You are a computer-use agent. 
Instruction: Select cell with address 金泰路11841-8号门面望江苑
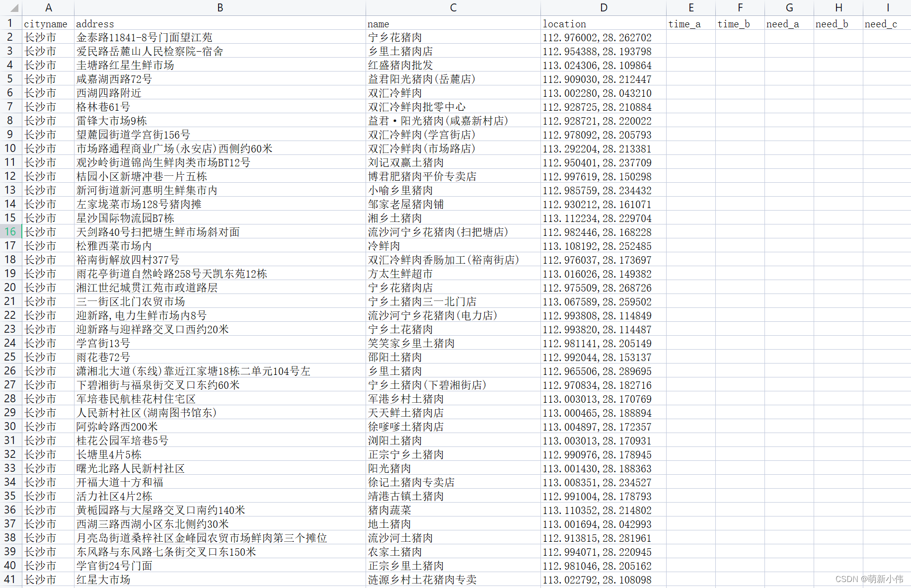pos(220,37)
